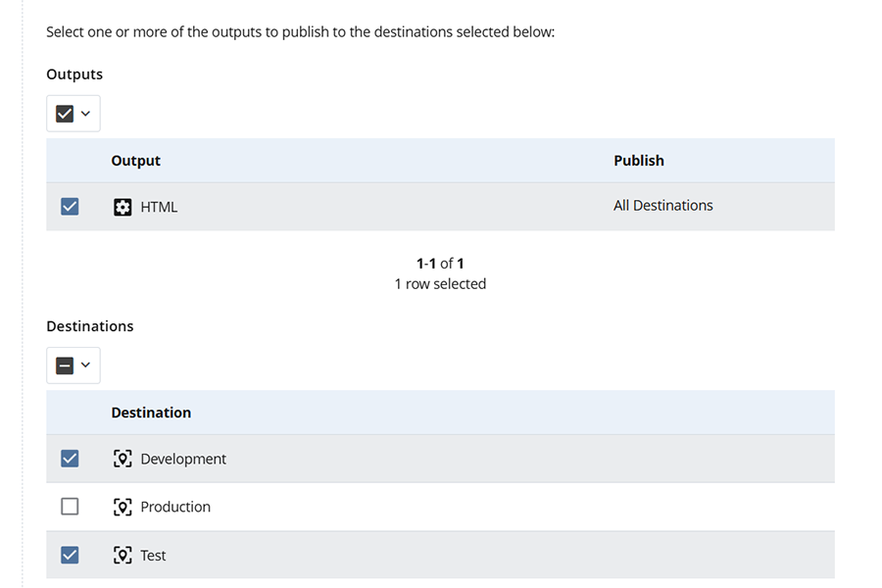Image resolution: width=882 pixels, height=588 pixels.
Task: Click the HTML output gear icon
Action: tap(122, 207)
